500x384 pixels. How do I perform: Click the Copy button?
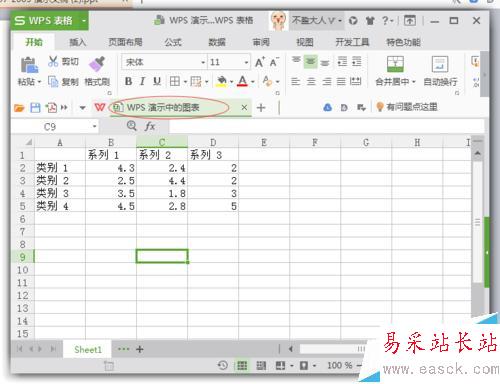click(x=63, y=81)
